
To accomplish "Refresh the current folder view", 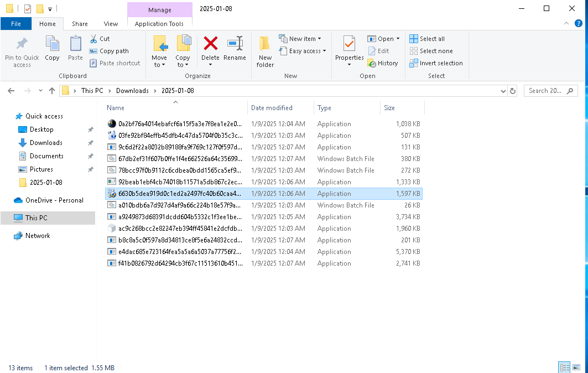I will (513, 91).
